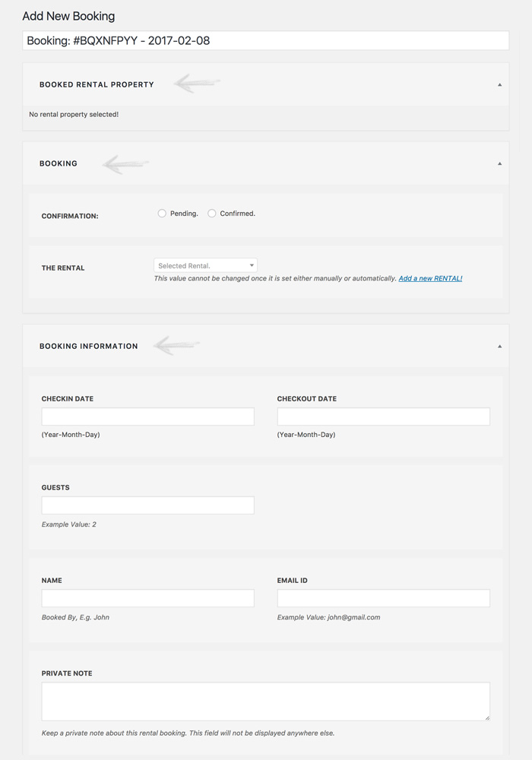Collapse the Booking panel triangle toggle

(x=499, y=164)
